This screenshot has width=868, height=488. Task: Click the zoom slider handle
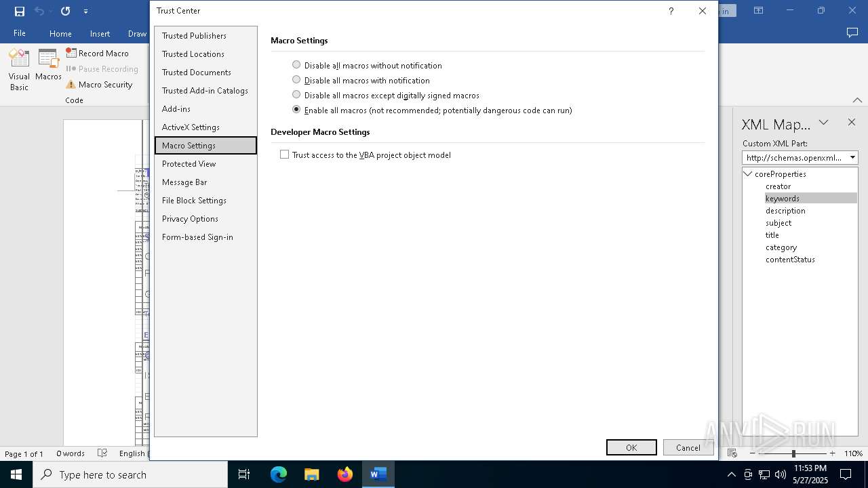click(793, 453)
